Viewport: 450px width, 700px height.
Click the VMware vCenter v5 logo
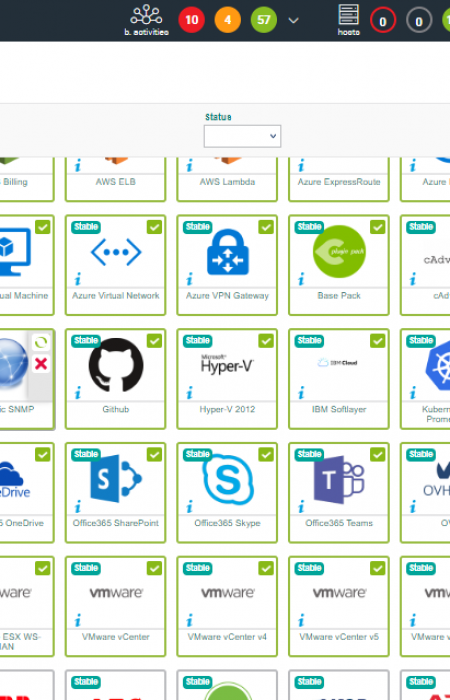[x=339, y=593]
